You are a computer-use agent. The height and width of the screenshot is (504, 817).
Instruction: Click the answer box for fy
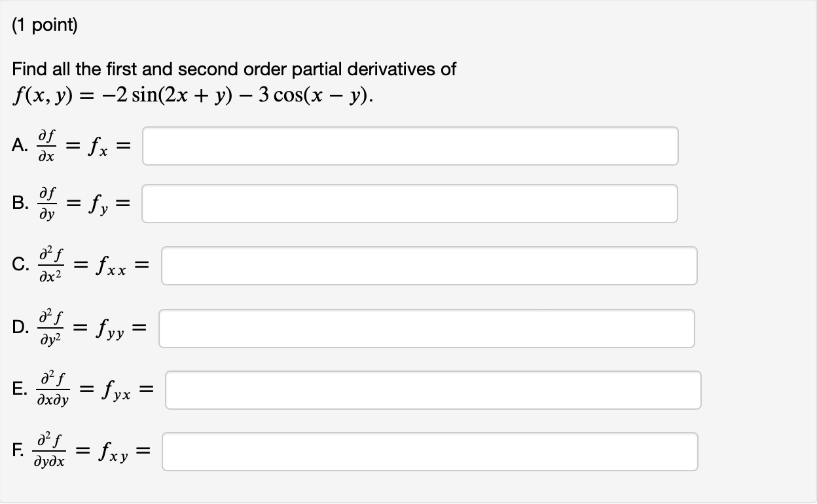[410, 203]
